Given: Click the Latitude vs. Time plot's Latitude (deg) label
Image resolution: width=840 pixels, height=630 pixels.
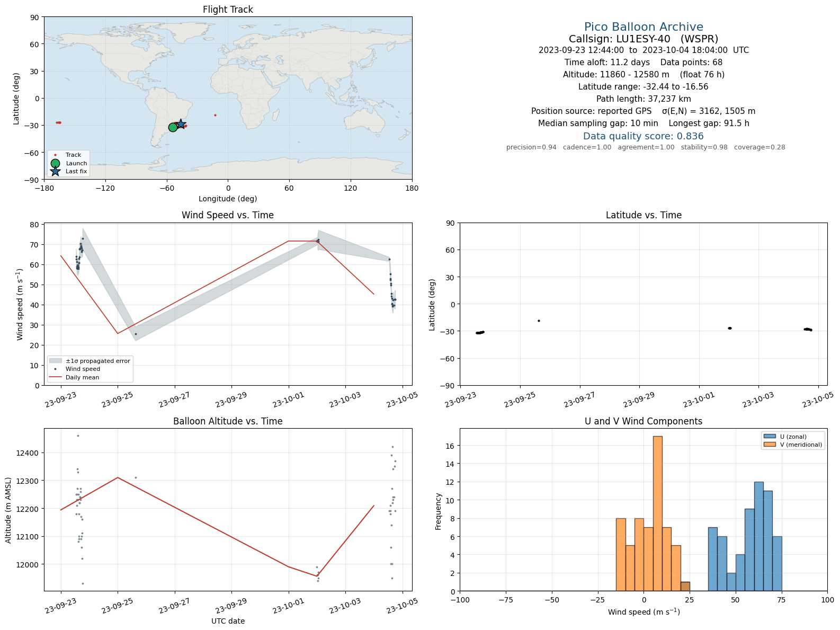Looking at the screenshot, I should tap(432, 304).
